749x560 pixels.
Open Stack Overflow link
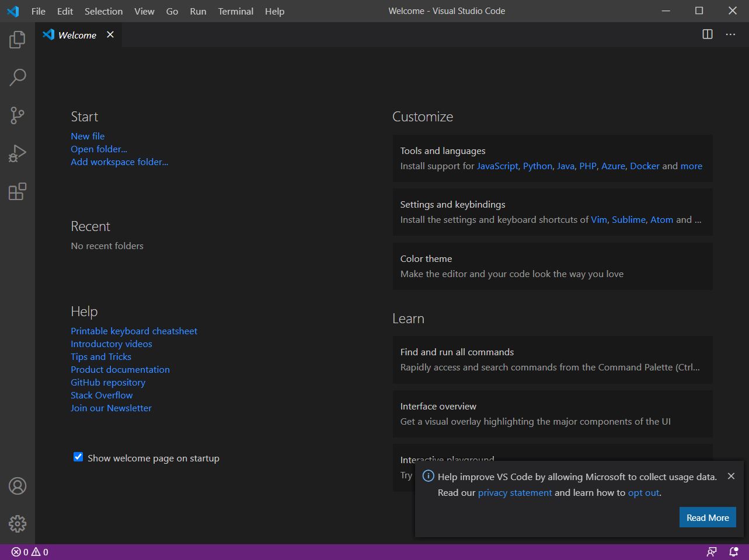[x=102, y=395]
